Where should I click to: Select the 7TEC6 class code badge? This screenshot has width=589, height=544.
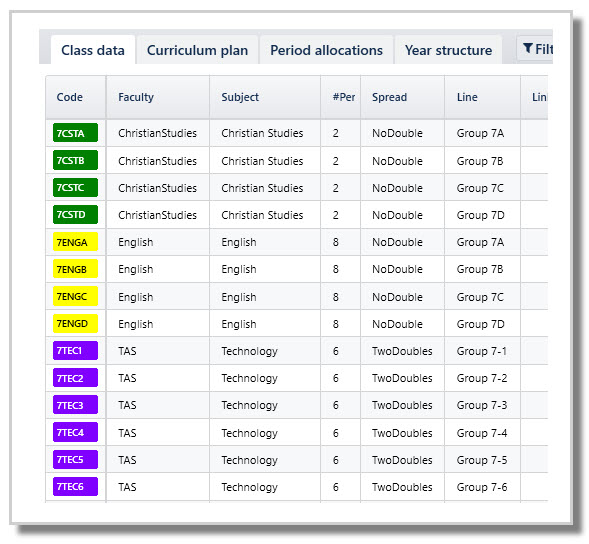(75, 487)
